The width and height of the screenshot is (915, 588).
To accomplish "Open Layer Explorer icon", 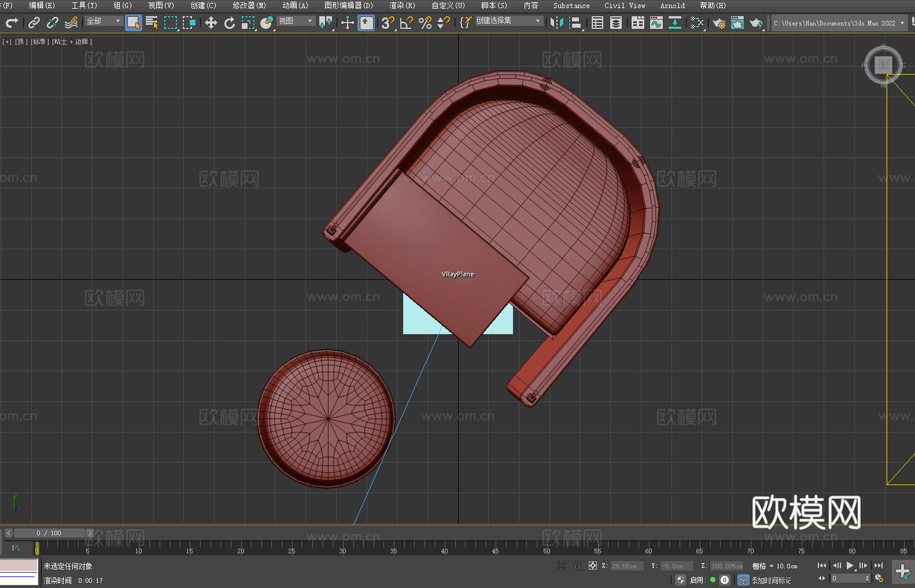I will [616, 23].
